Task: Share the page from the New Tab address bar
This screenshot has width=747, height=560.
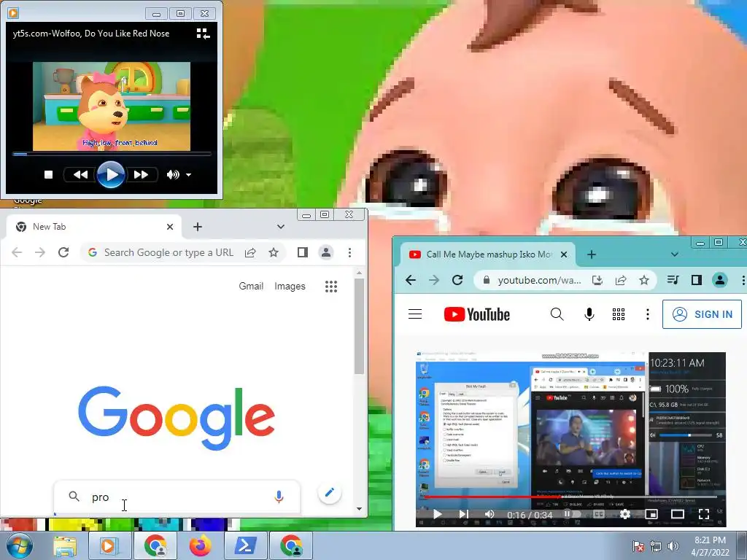Action: coord(251,252)
